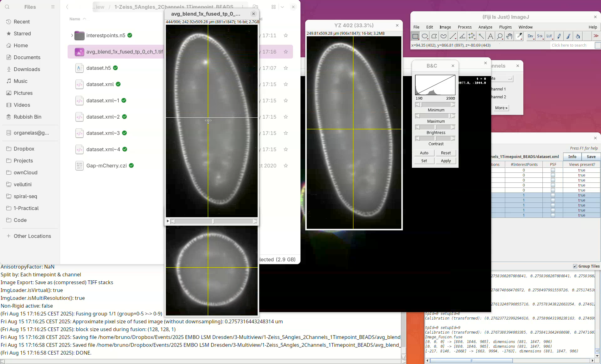This screenshot has width=601, height=364.
Task: Check the PSF box in last row
Action: [553, 215]
